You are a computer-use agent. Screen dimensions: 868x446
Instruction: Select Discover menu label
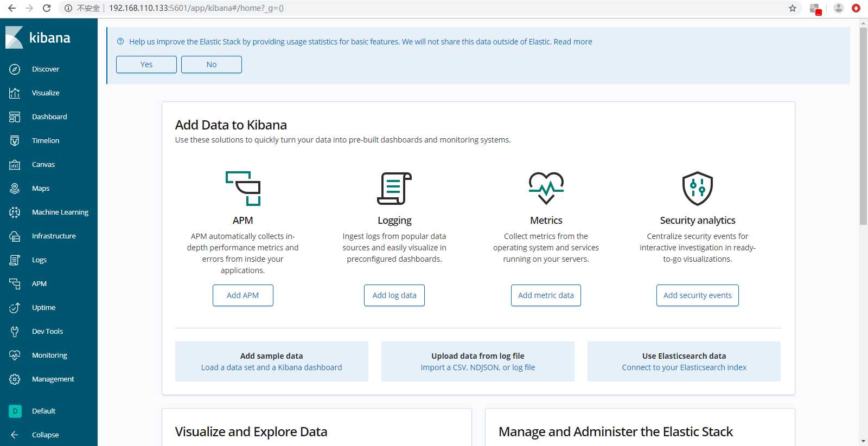pos(46,69)
